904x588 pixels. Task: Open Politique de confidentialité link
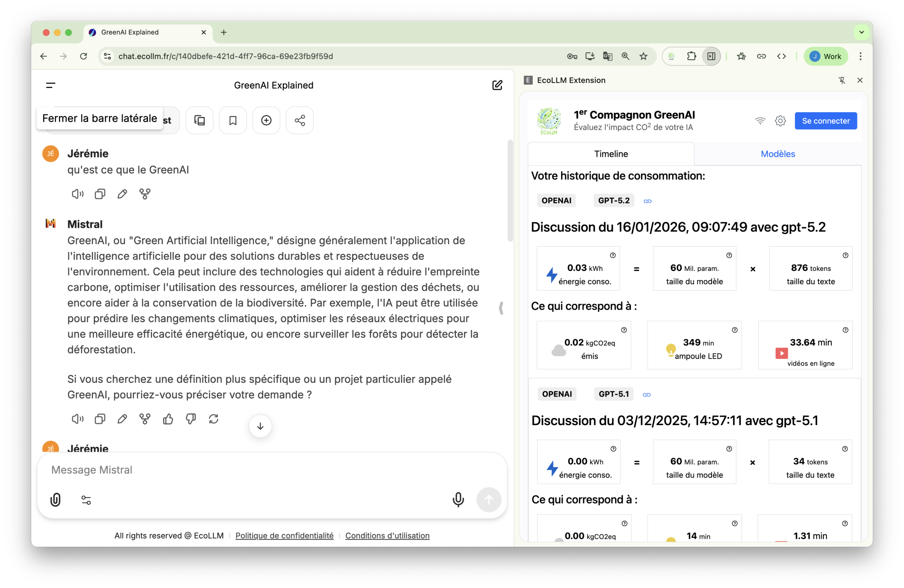(284, 536)
